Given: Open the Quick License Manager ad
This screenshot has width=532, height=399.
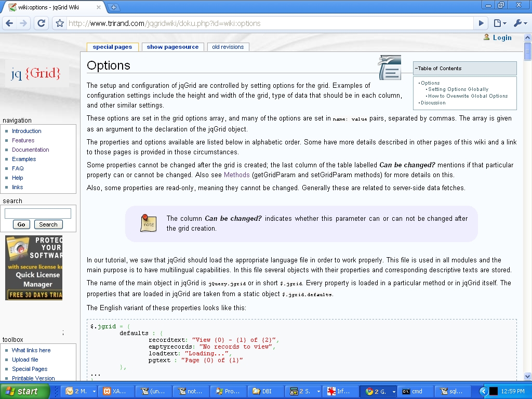Looking at the screenshot, I should [34, 268].
